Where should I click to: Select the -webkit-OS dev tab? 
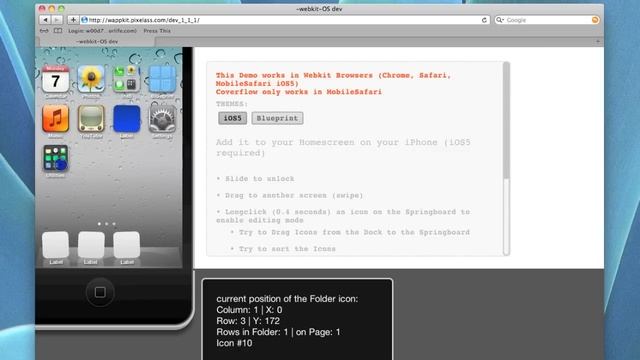tap(97, 41)
